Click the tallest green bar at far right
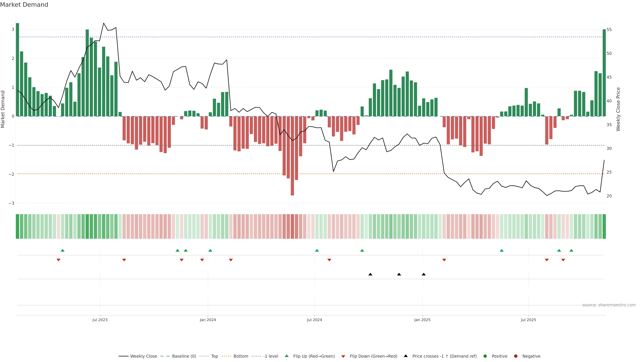Screen dimensions: 644x362 (x=604, y=72)
